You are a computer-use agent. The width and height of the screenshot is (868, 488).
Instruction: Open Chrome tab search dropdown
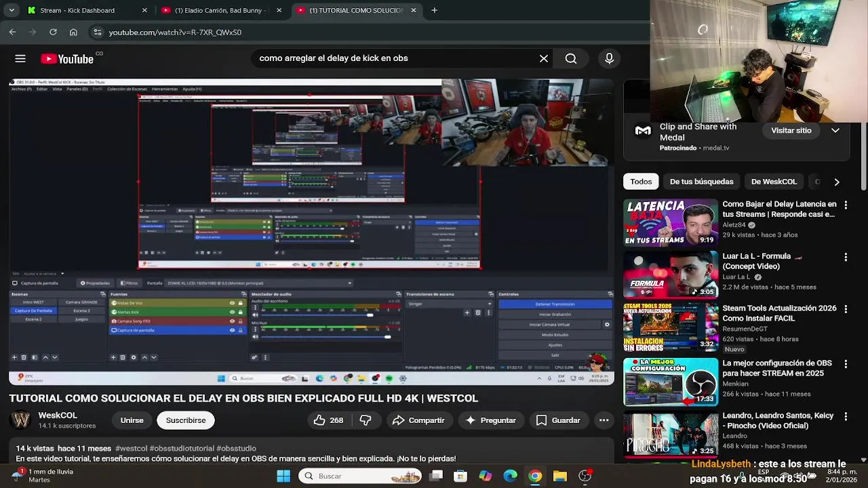pos(11,10)
